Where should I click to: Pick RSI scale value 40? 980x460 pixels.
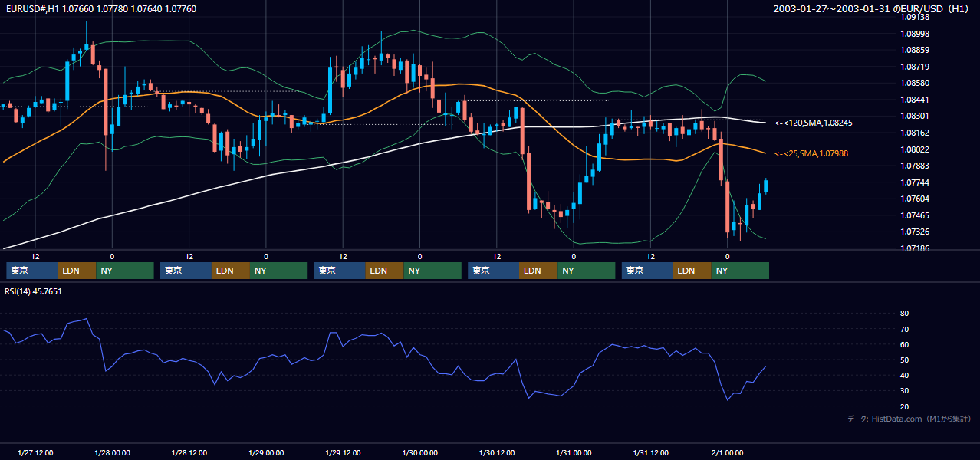tap(904, 375)
